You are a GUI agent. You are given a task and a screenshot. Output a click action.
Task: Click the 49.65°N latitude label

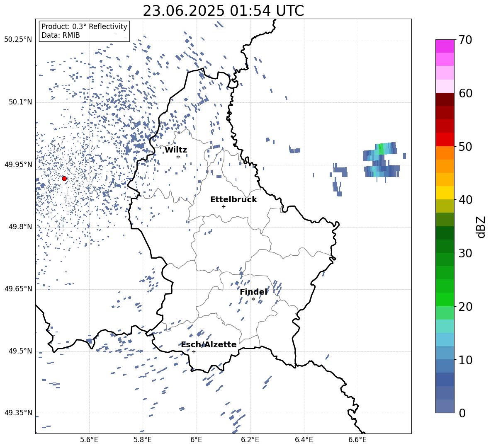pos(18,289)
